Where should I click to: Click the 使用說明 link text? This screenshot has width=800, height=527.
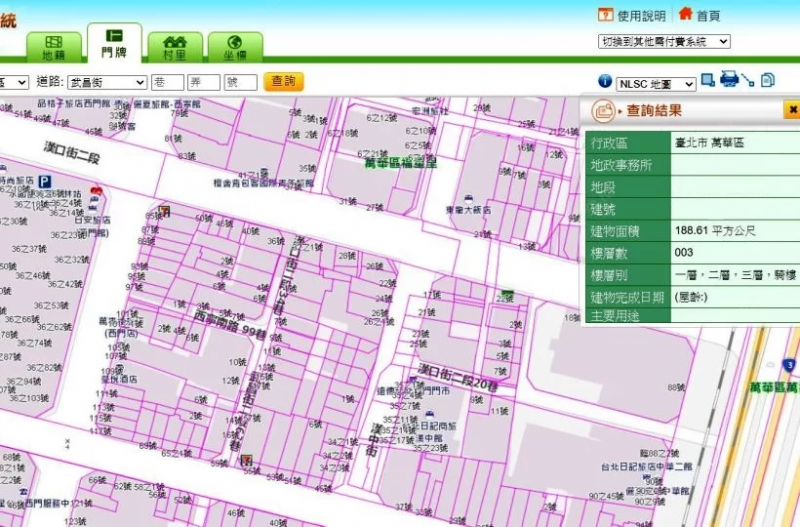[641, 16]
